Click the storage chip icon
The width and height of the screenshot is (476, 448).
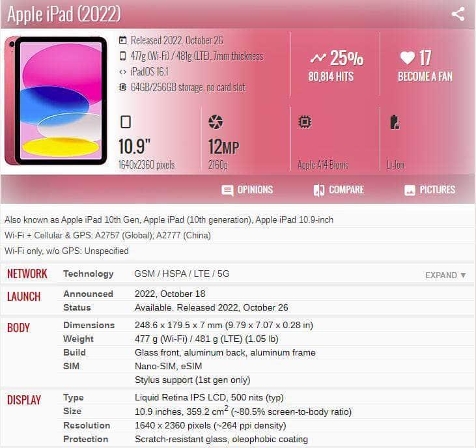click(122, 87)
